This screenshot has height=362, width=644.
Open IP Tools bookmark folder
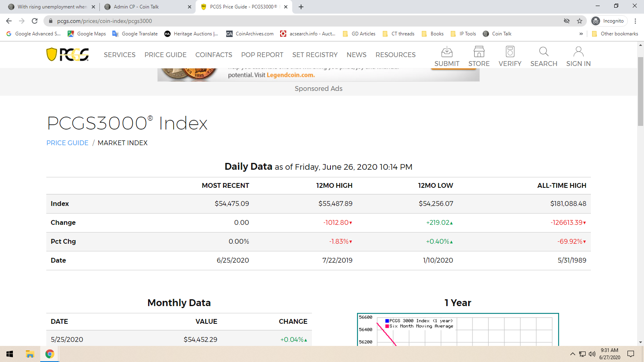463,34
